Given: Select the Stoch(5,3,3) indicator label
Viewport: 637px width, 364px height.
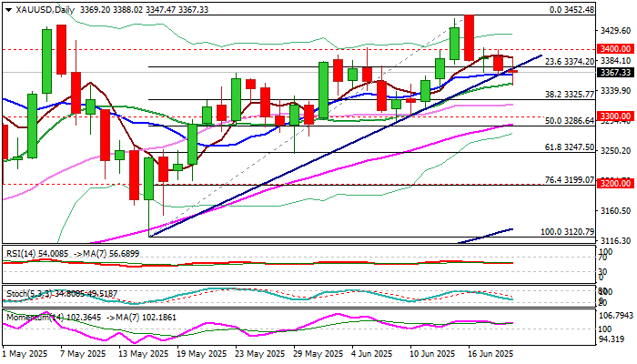Looking at the screenshot, I should pos(28,293).
